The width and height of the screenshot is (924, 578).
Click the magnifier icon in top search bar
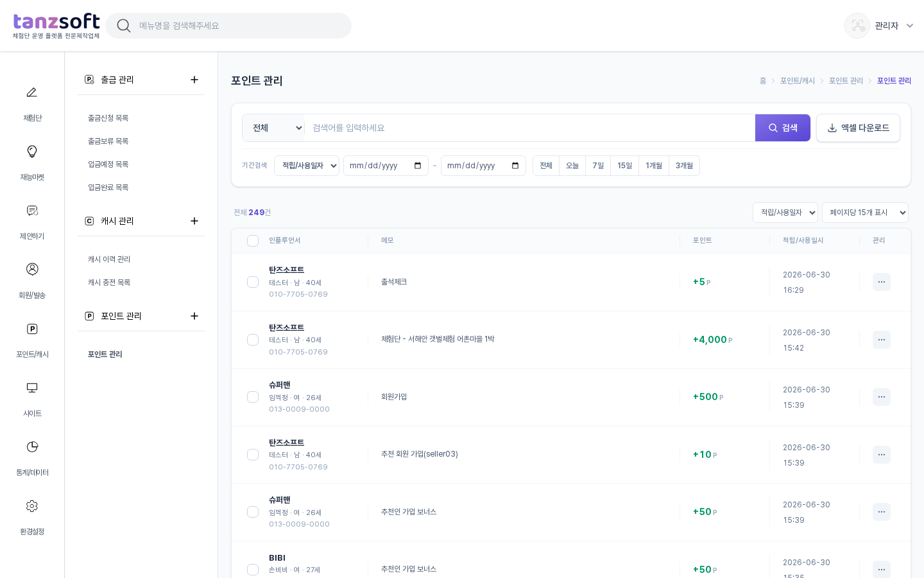[x=124, y=26]
